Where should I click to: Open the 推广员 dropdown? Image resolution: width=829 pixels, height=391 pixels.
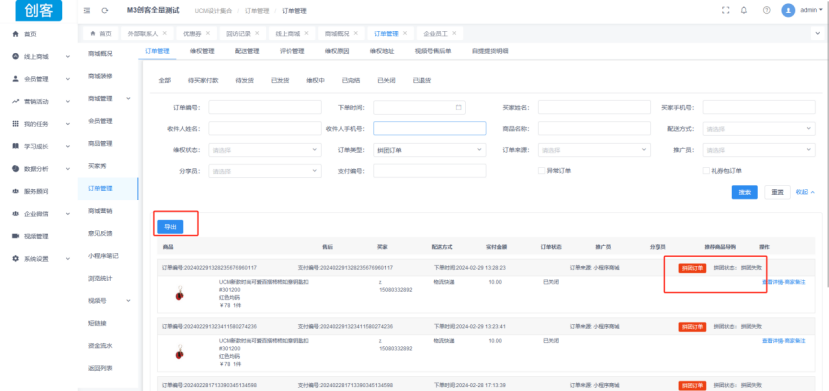(x=759, y=150)
